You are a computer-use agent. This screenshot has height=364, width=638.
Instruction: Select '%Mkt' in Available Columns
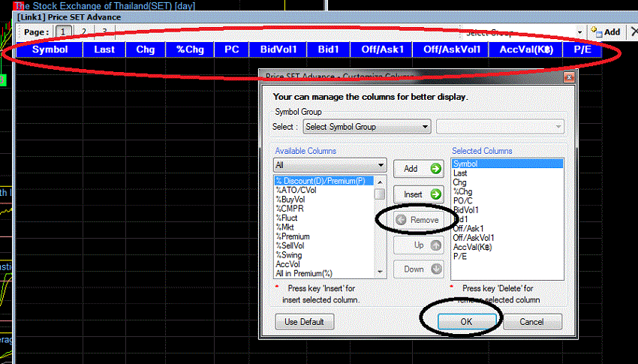(324, 227)
